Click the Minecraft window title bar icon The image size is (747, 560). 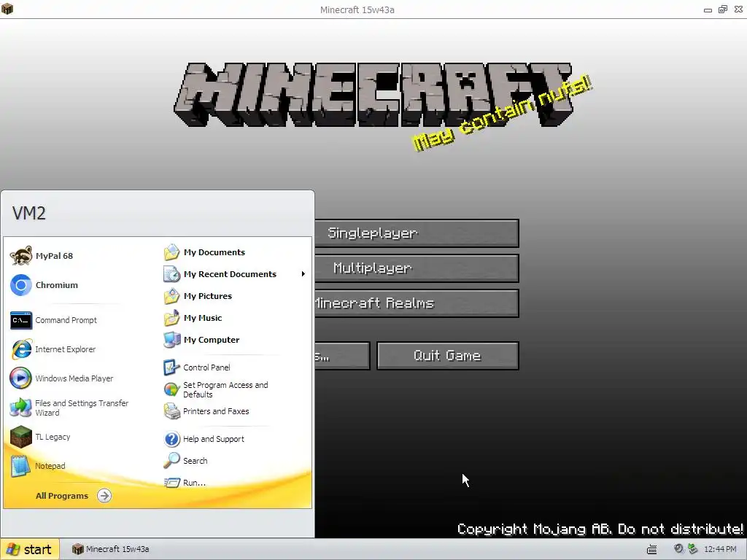coord(7,9)
